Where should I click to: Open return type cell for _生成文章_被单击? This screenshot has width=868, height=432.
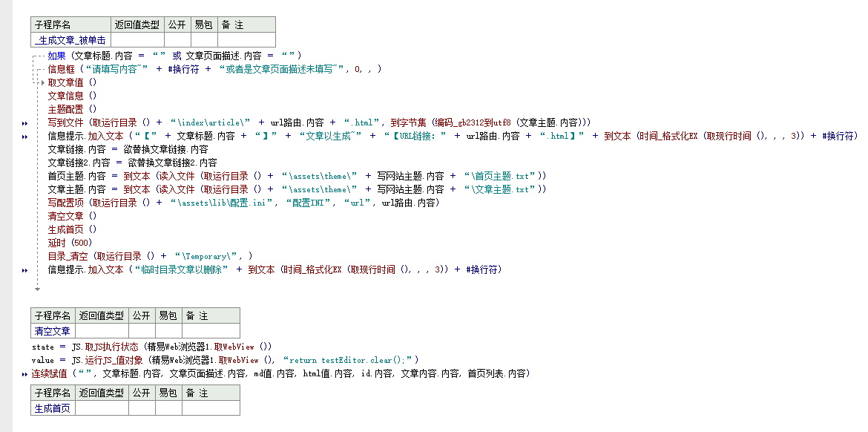137,40
